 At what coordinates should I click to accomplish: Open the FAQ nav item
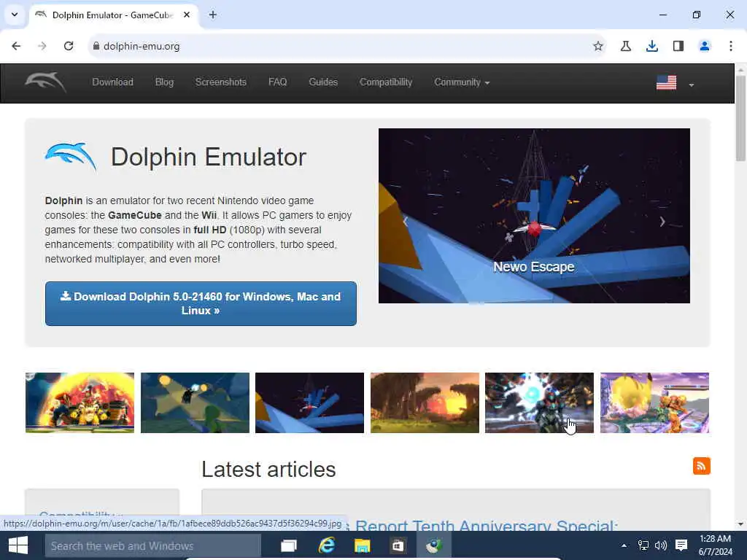coord(278,82)
